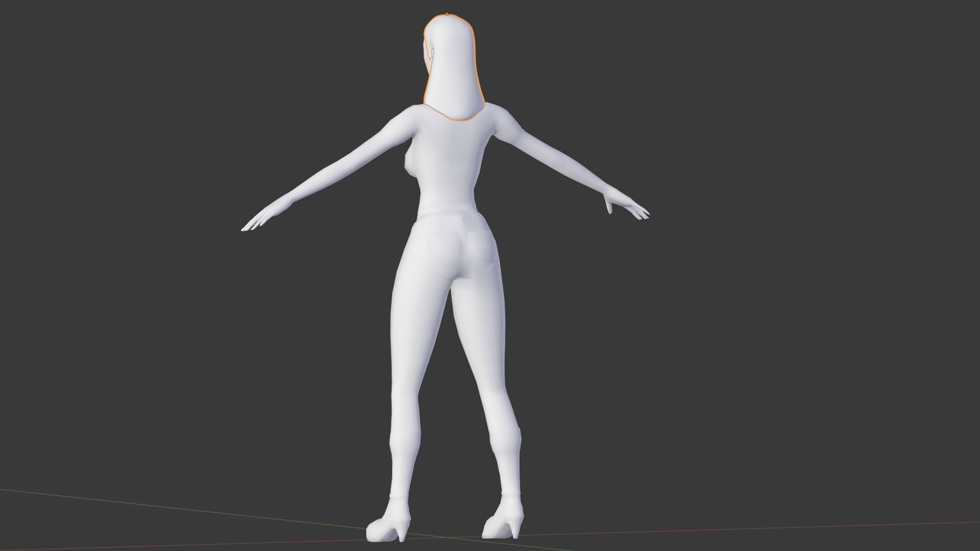980x551 pixels.
Task: Click the orange origin dot atop the head
Action: [447, 14]
